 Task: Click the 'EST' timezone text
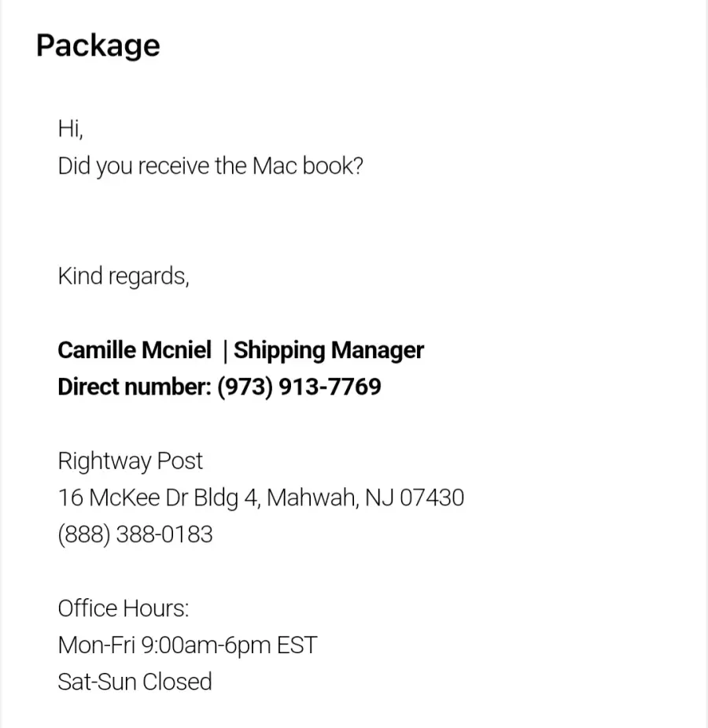297,645
